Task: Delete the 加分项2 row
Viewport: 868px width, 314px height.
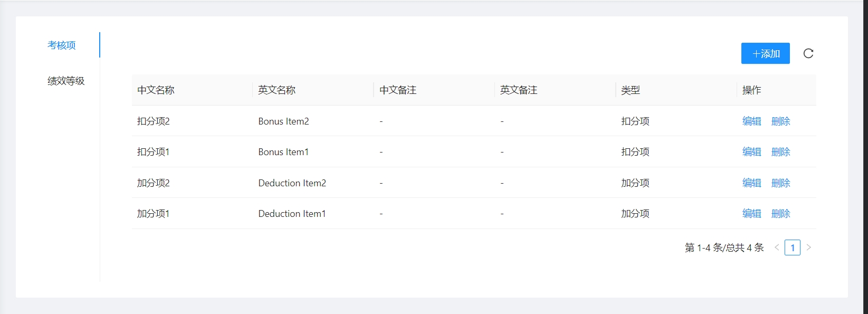Action: click(x=780, y=183)
